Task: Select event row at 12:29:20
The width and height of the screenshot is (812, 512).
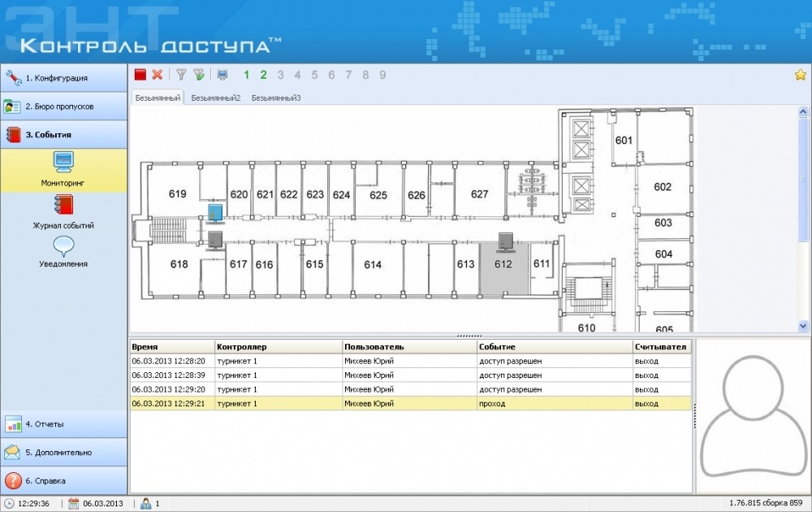Action: click(x=411, y=389)
